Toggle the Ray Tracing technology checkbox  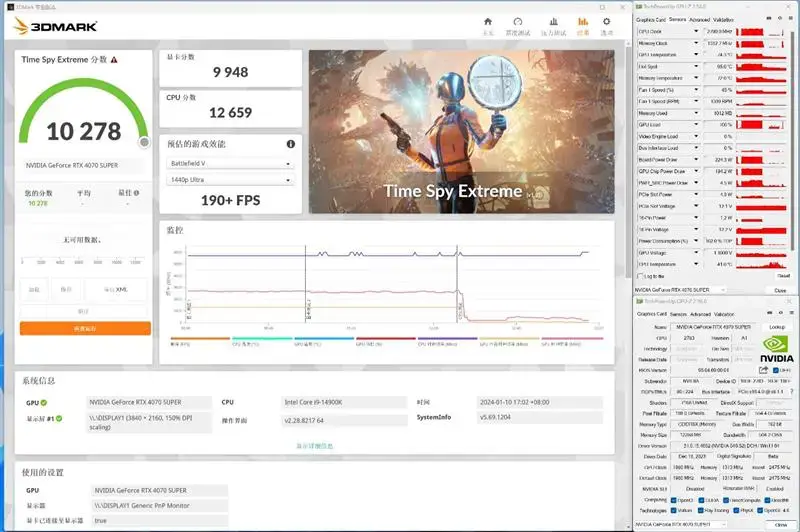pyautogui.click(x=702, y=510)
